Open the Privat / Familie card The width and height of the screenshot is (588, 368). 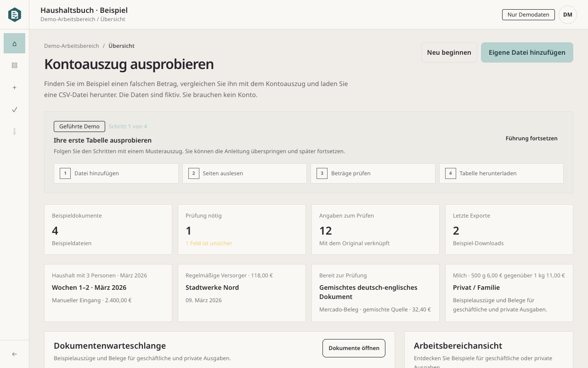(509, 293)
